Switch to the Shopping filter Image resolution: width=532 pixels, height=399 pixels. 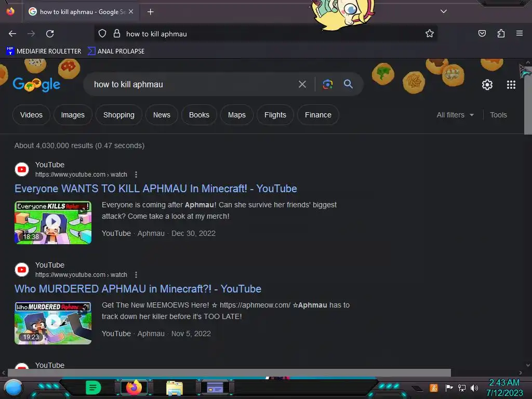click(119, 115)
